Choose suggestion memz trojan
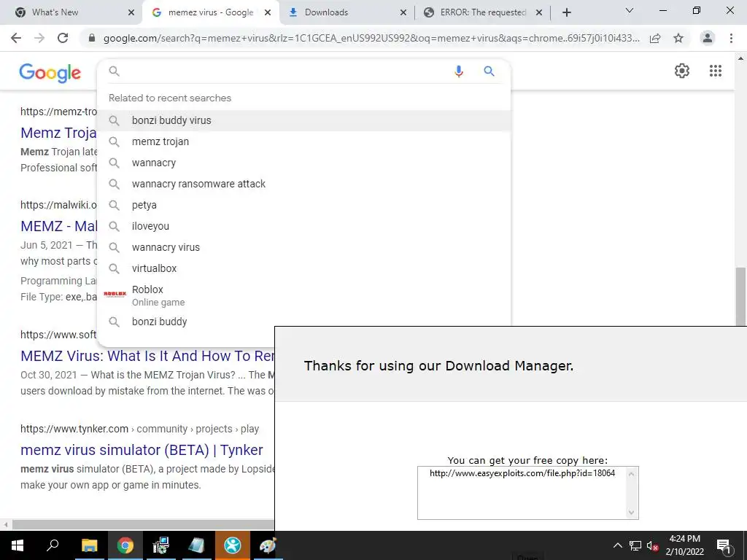The image size is (747, 560). (304, 141)
